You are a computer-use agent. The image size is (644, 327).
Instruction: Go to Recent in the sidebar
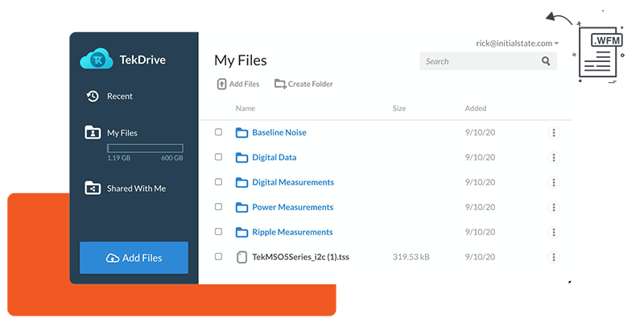tap(119, 96)
